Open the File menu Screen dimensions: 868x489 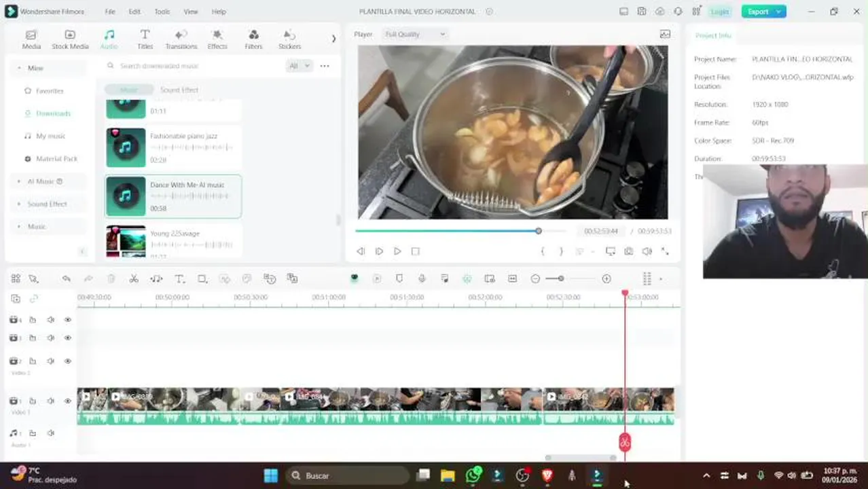110,12
